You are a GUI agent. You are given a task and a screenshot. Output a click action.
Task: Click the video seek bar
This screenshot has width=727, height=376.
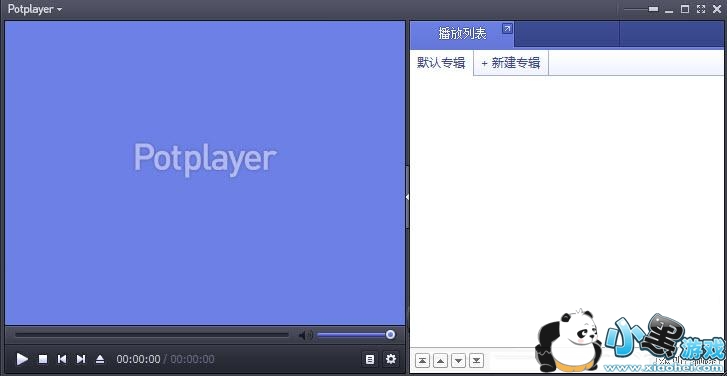point(152,334)
